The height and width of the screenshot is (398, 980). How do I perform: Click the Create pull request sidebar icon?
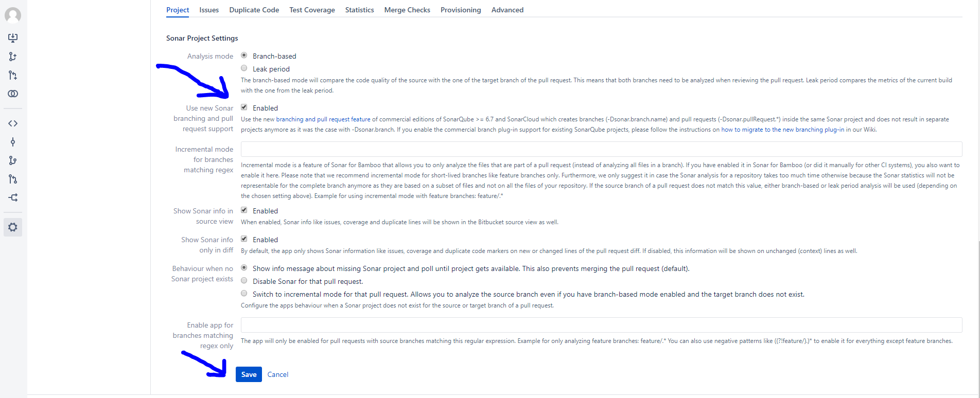(x=13, y=75)
